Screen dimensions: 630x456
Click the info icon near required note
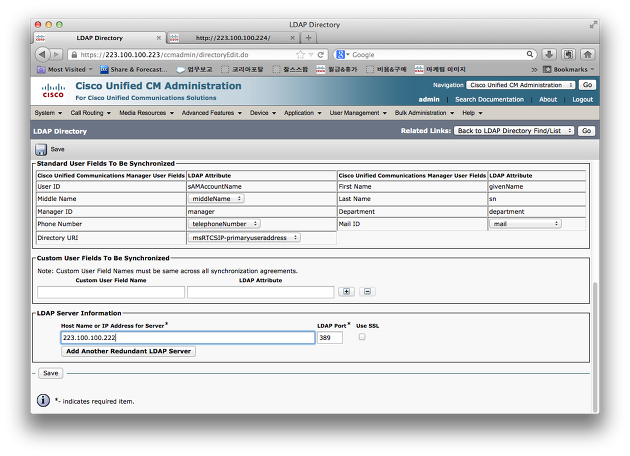43,401
